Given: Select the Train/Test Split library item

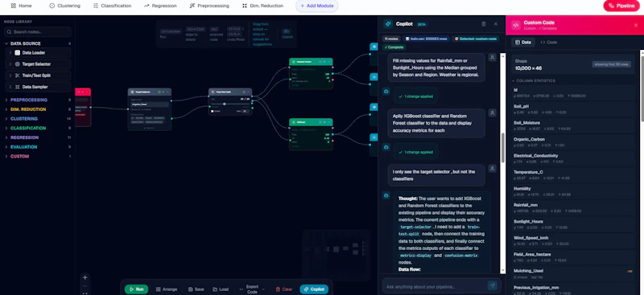Looking at the screenshot, I should [x=38, y=76].
